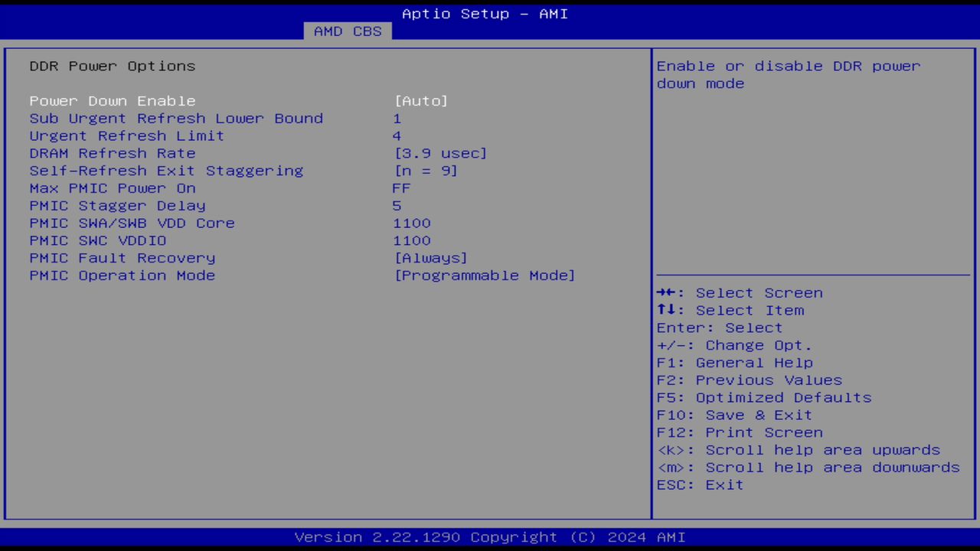Select the Urgent Refresh Limit label
980x551 pixels.
(x=127, y=136)
